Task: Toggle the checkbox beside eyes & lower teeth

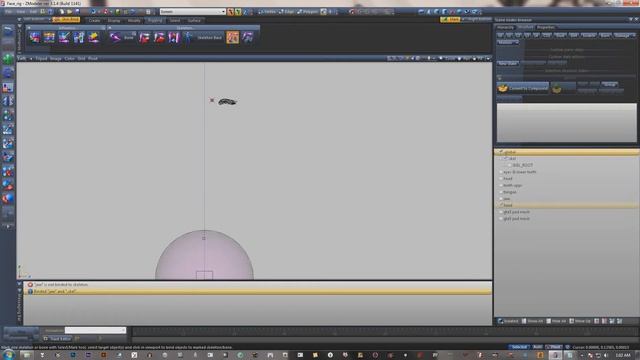Action: pos(501,172)
